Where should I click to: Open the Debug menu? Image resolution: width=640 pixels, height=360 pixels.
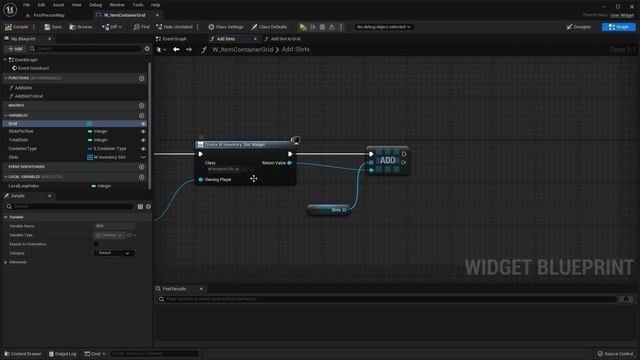click(95, 5)
